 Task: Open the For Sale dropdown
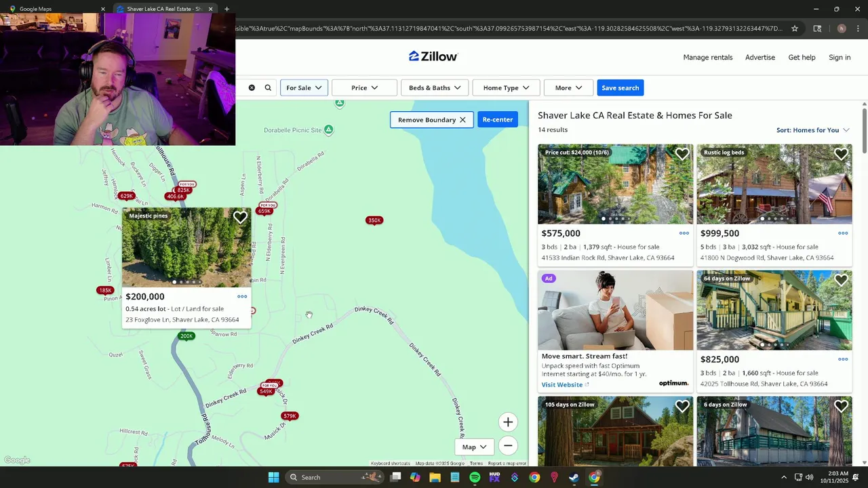(304, 87)
